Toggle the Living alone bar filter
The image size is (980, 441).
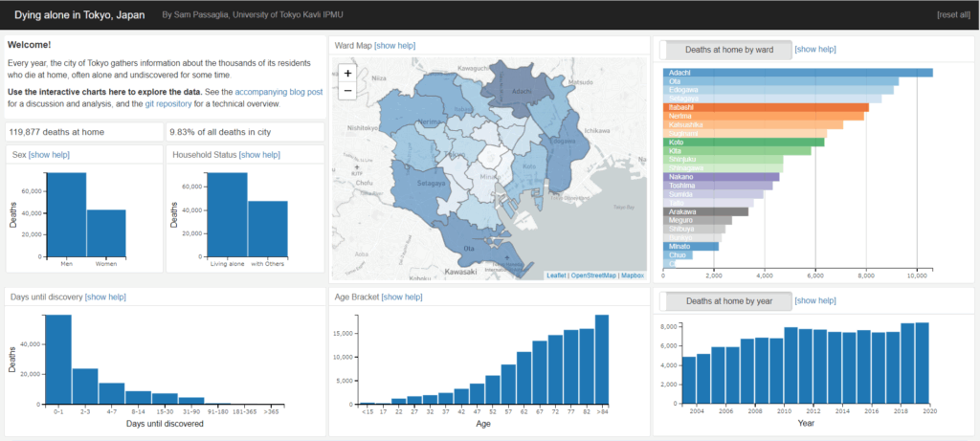[x=228, y=215]
